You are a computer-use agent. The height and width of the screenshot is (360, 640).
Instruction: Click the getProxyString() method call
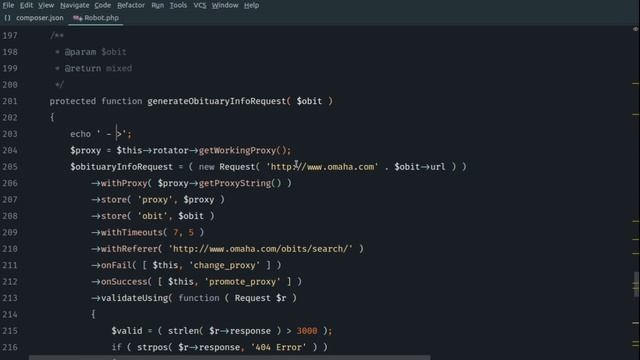point(240,183)
